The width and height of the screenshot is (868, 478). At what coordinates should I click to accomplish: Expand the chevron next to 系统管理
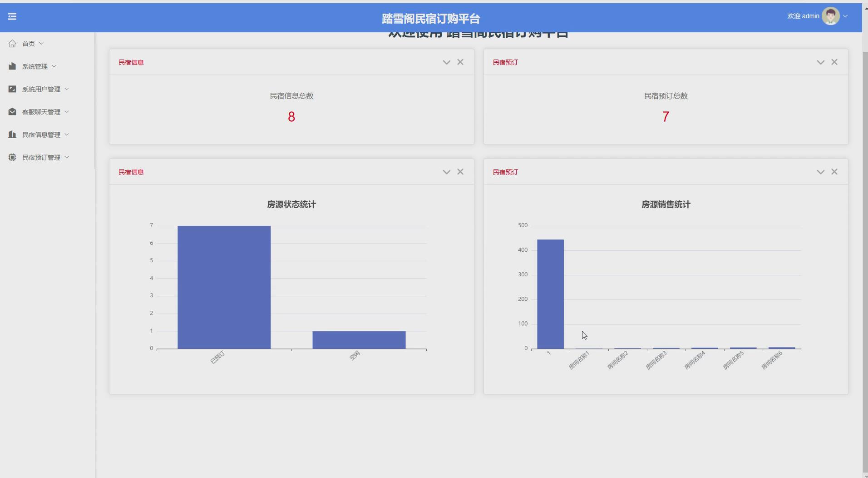point(54,66)
